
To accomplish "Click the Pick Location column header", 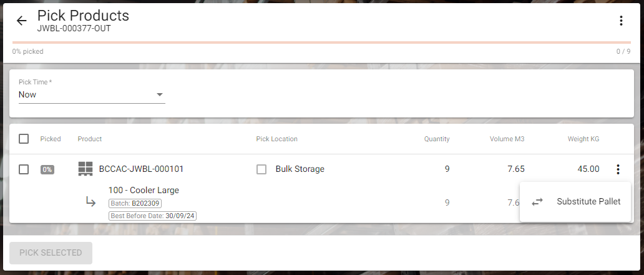I will 277,139.
